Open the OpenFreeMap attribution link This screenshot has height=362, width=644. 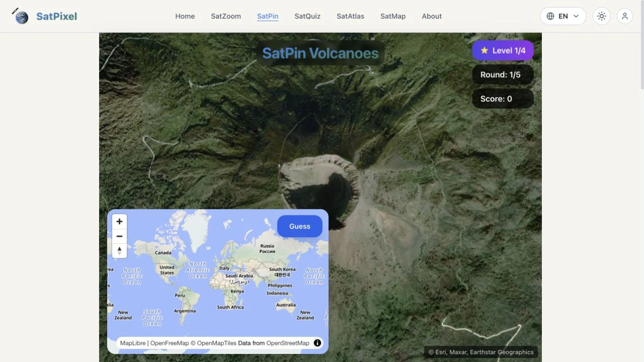point(169,343)
